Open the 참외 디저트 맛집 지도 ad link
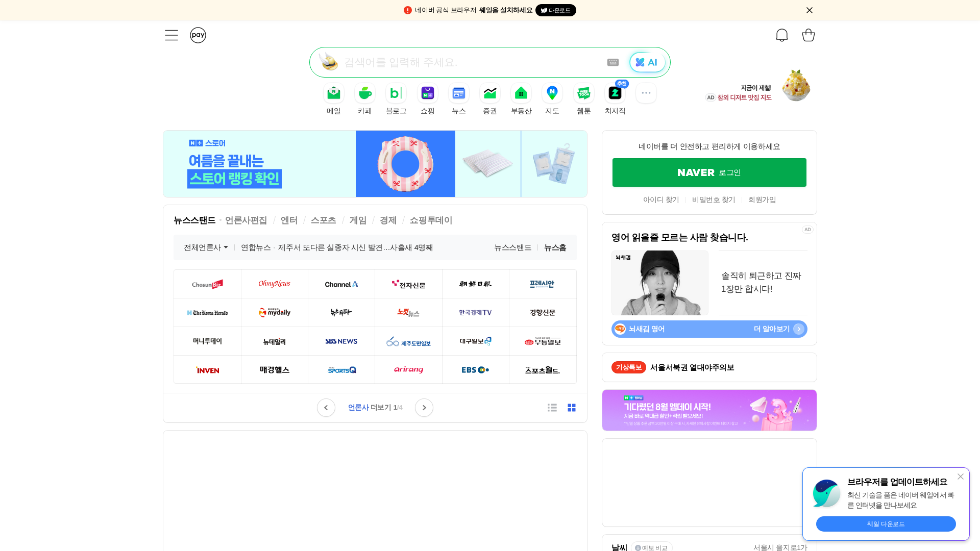Screen dimensions: 980x551 coord(744,97)
